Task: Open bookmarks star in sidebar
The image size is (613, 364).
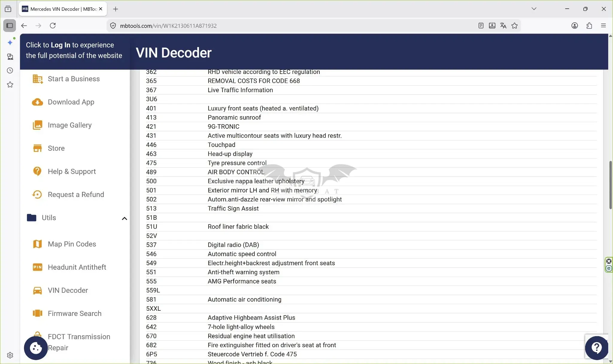Action: [10, 85]
